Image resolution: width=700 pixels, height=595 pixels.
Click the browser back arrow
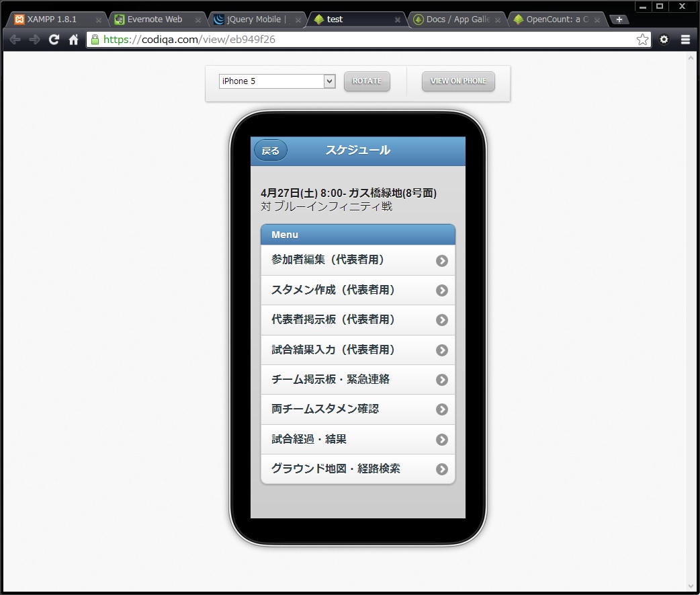pos(15,40)
